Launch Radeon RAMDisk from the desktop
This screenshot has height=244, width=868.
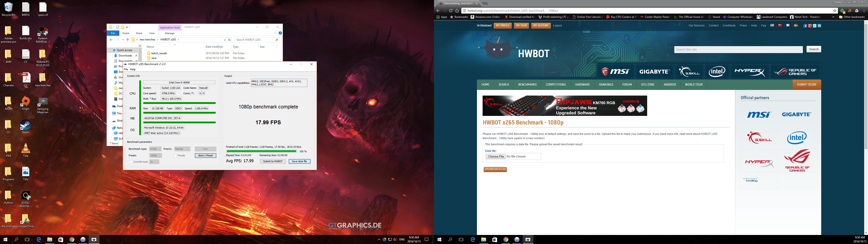coord(43,35)
